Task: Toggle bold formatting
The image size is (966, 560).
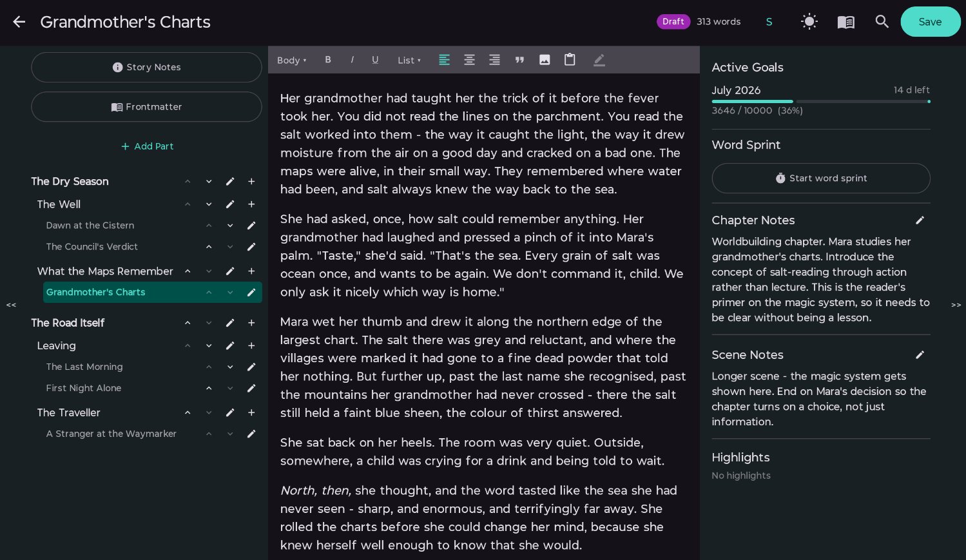Action: [x=328, y=60]
